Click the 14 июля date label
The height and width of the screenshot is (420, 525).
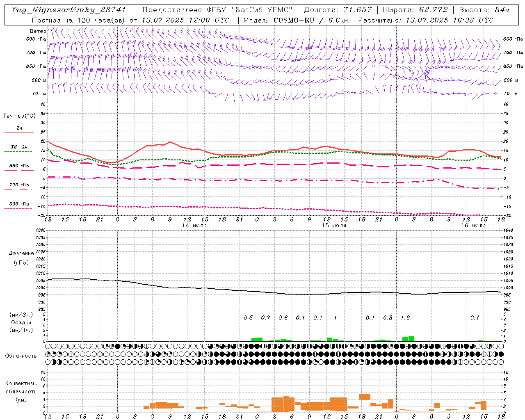[x=194, y=226]
